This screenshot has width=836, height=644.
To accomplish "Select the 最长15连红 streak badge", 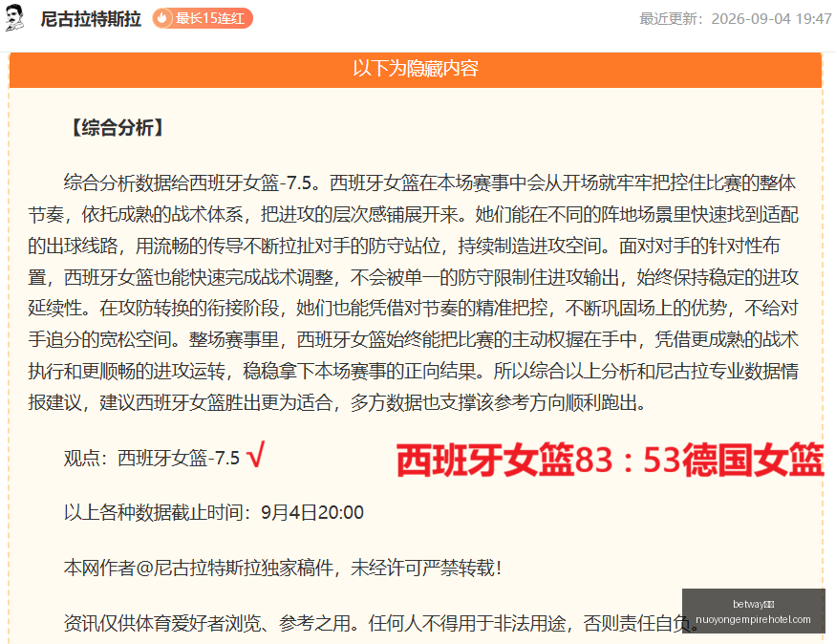I will (203, 19).
